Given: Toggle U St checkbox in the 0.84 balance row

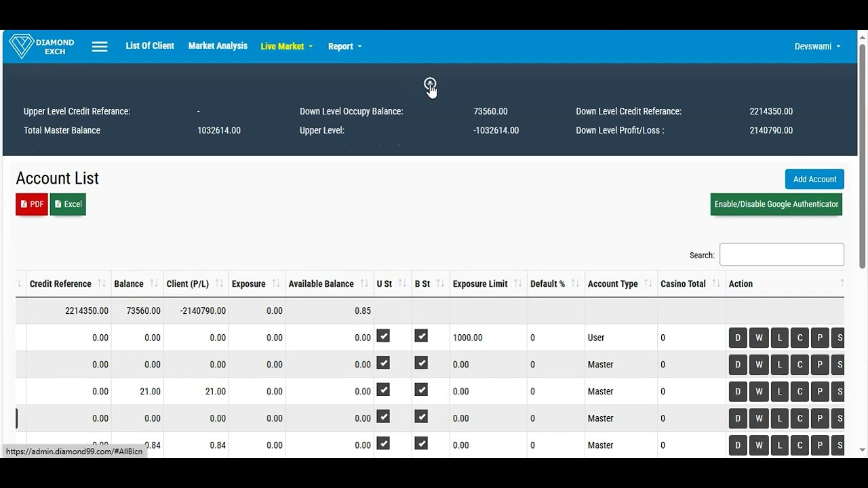Looking at the screenshot, I should point(383,443).
